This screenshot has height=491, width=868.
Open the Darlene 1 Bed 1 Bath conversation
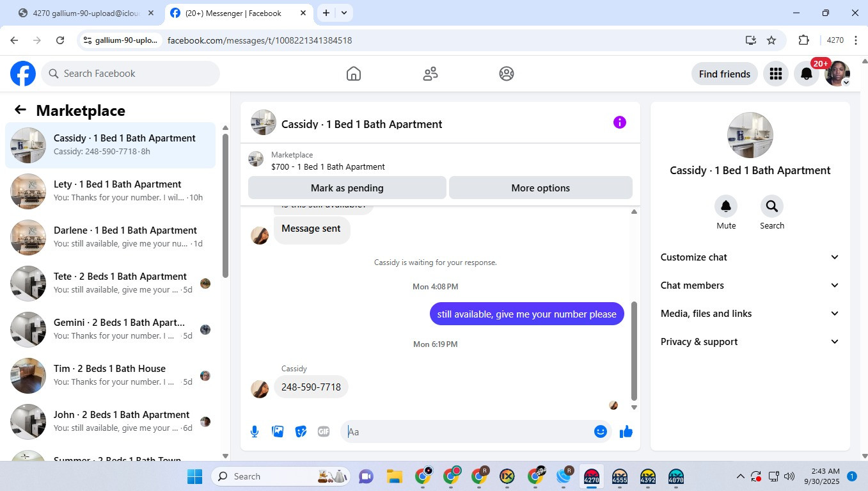[x=111, y=237]
